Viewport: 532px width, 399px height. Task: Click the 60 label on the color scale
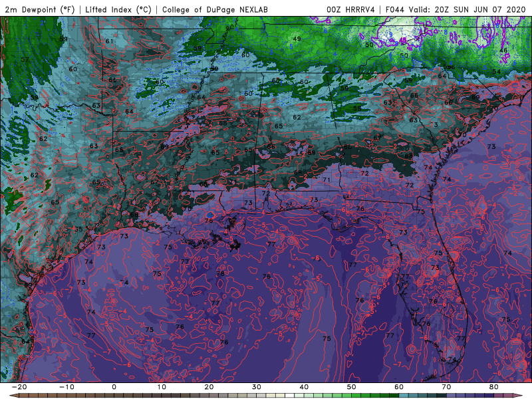tap(399, 387)
